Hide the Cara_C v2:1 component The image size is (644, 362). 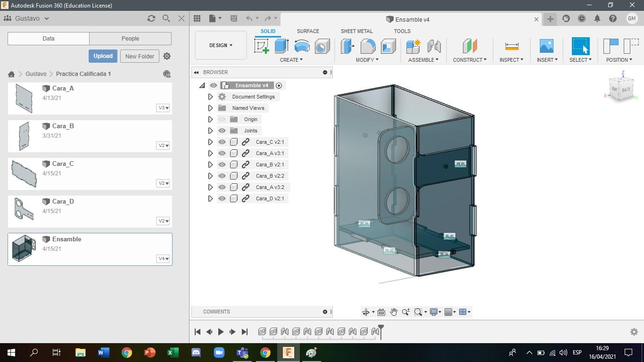222,142
